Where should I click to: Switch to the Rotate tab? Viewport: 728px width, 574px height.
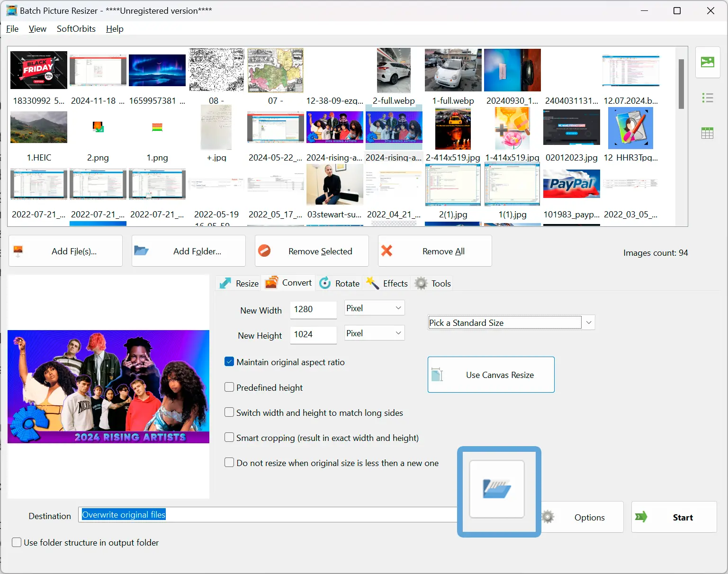tap(339, 283)
